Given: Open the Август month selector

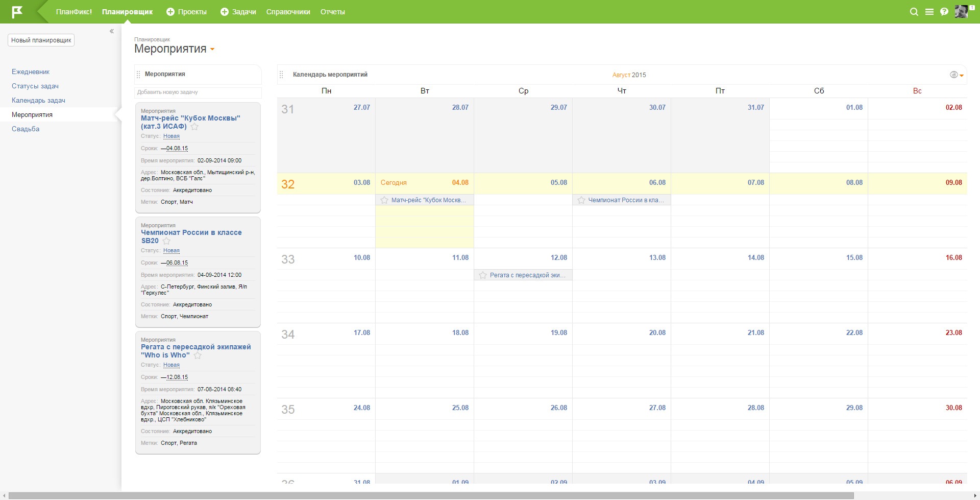Looking at the screenshot, I should pos(621,75).
